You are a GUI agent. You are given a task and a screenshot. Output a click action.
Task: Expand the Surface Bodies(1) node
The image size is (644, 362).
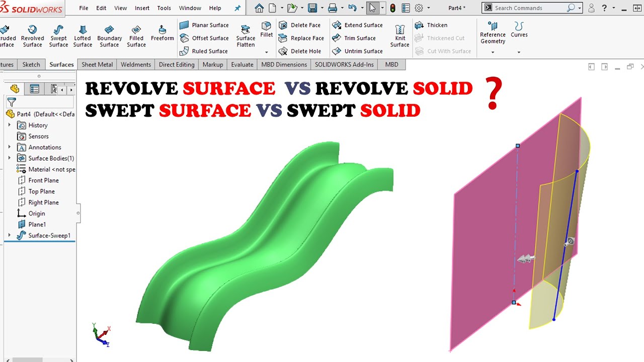9,158
